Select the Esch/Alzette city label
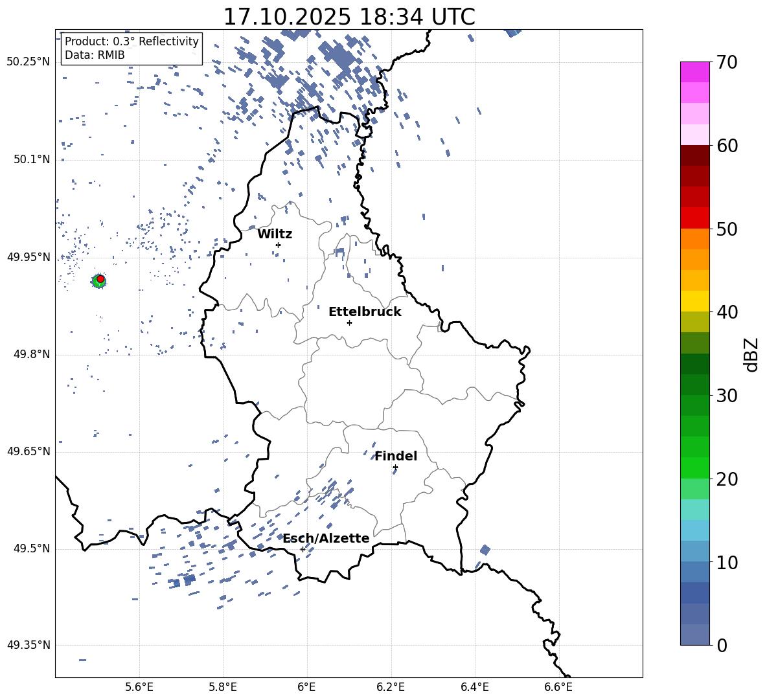Viewport: 767px width, 700px height. tap(326, 538)
